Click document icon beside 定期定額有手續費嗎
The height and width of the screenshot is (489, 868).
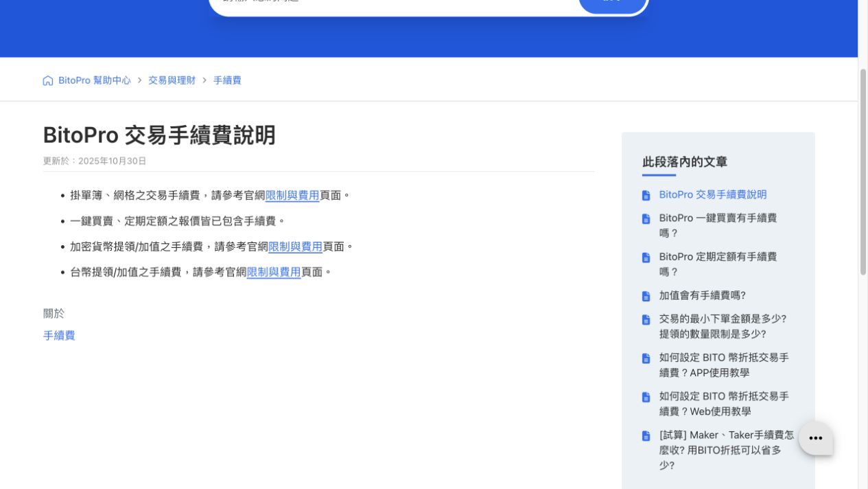point(646,258)
